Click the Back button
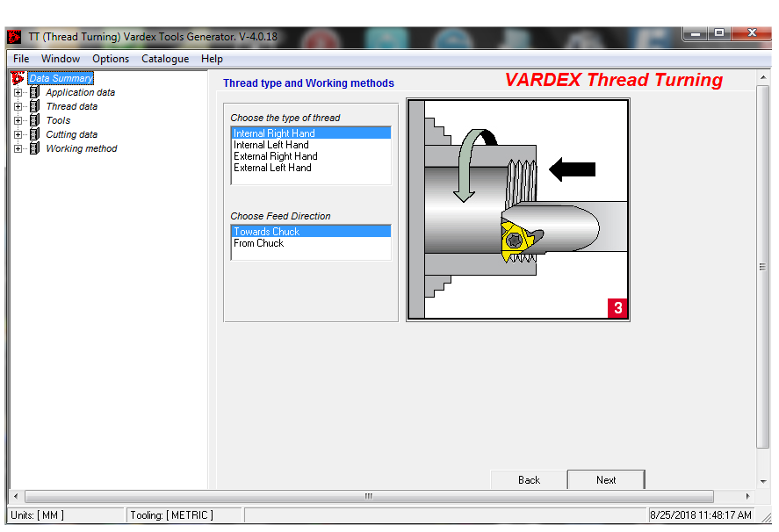Viewport: 779px width, 532px height. coord(528,480)
